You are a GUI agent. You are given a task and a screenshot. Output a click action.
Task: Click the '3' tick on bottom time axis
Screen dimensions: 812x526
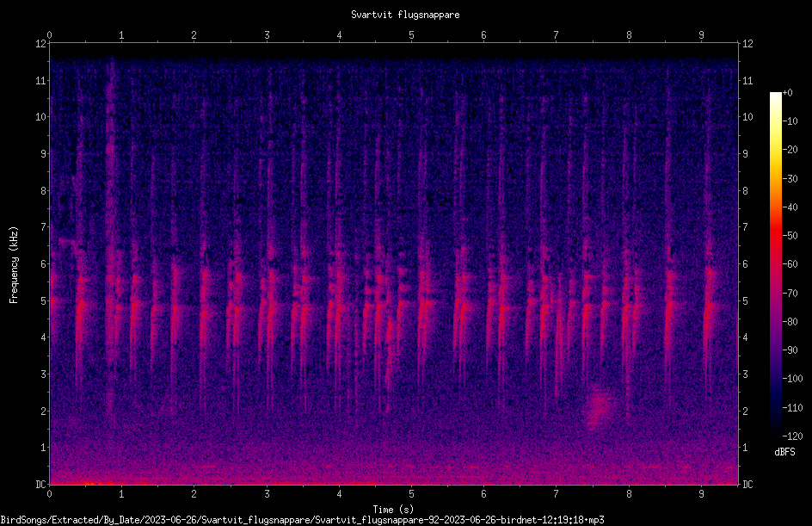[267, 494]
